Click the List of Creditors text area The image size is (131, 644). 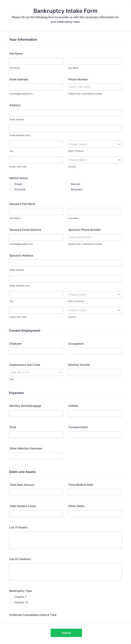(65, 572)
